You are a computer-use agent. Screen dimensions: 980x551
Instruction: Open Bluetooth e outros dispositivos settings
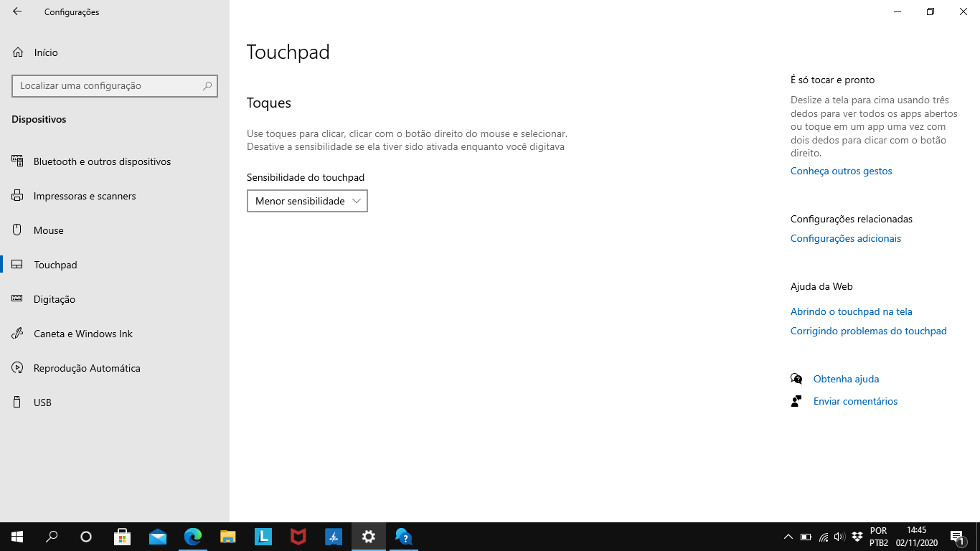click(x=101, y=161)
